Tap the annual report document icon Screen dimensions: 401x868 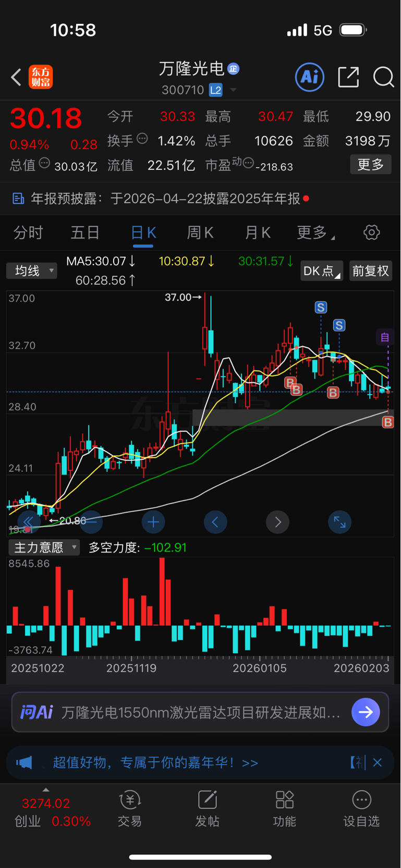18,199
